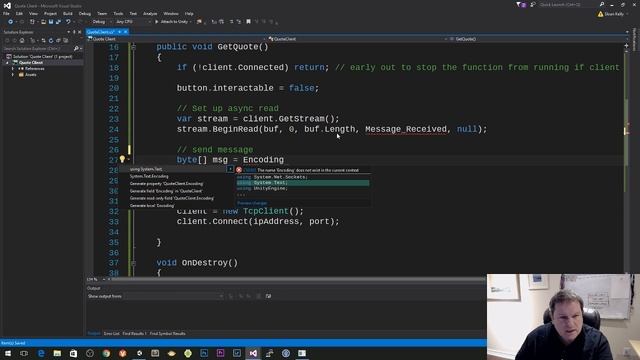
Task: Open the Build menu
Action: 68,13
